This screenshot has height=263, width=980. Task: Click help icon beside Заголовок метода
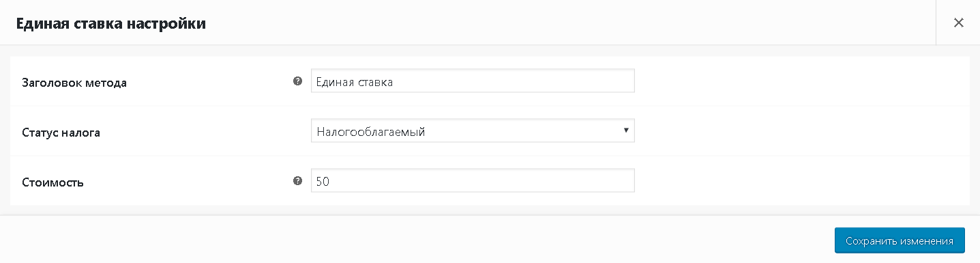pos(297,81)
